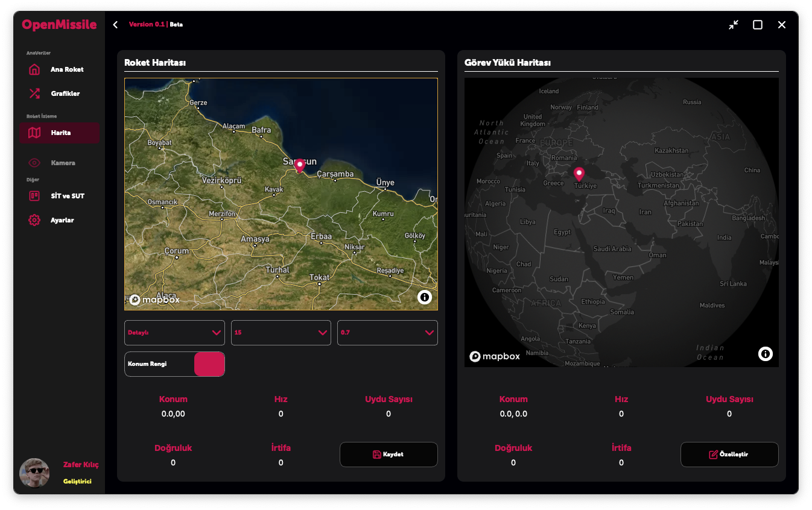
Task: Pick the Konum Rengi color swatch
Action: [209, 364]
